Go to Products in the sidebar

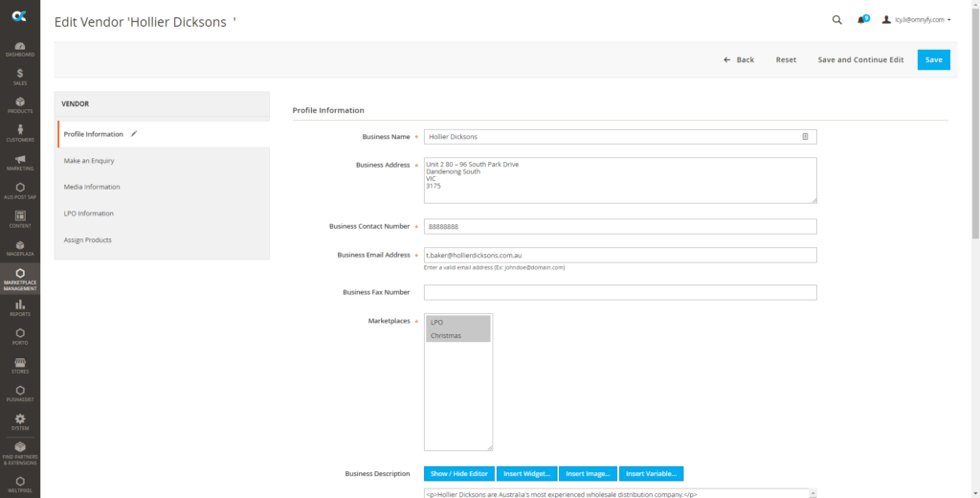20,105
